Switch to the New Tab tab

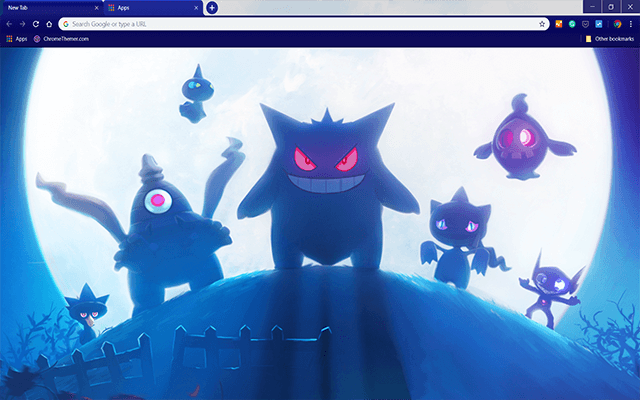51,8
